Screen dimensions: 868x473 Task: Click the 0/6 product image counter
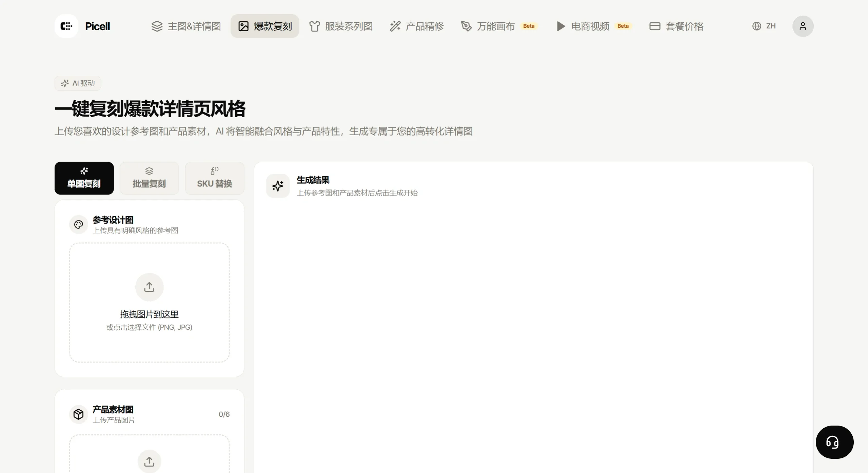[x=224, y=414]
